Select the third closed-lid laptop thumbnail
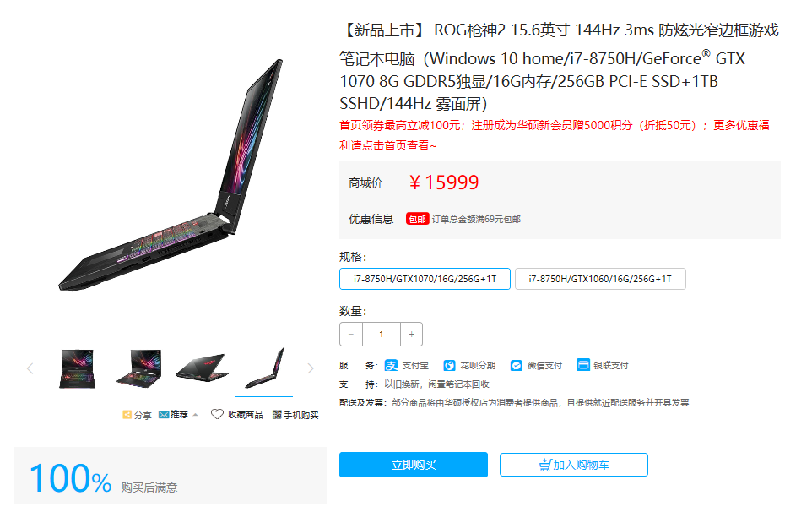 click(x=202, y=368)
